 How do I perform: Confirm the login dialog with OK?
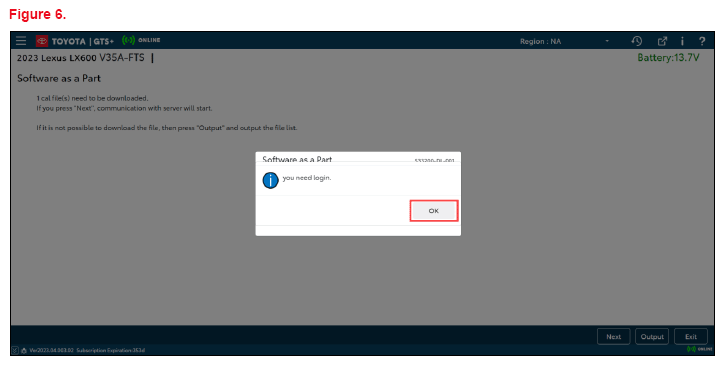[x=434, y=211]
